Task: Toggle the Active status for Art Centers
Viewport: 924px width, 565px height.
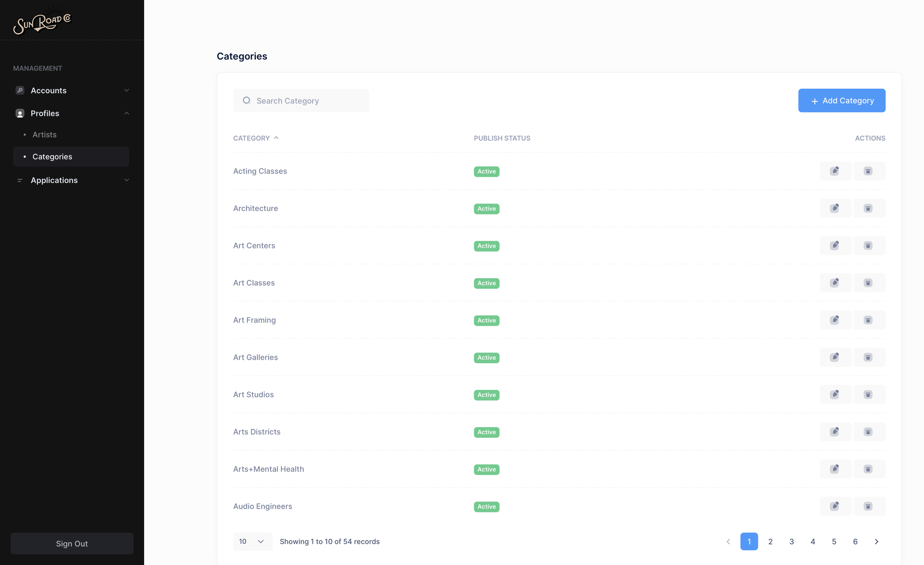Action: (x=486, y=246)
